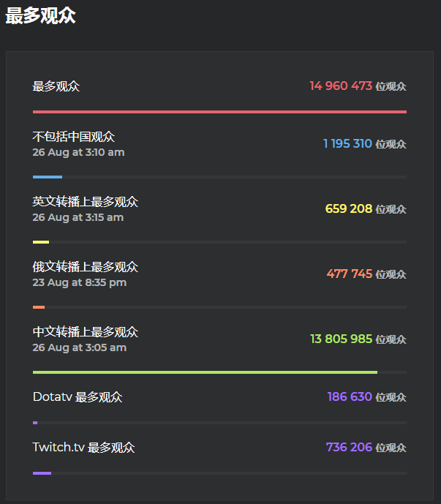
Task: Click the red 最多观众 progress bar
Action: [219, 112]
